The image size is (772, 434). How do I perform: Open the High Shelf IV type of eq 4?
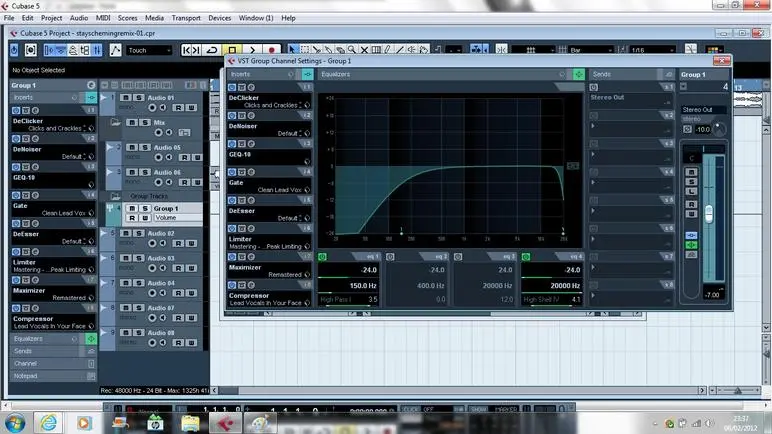click(x=542, y=300)
